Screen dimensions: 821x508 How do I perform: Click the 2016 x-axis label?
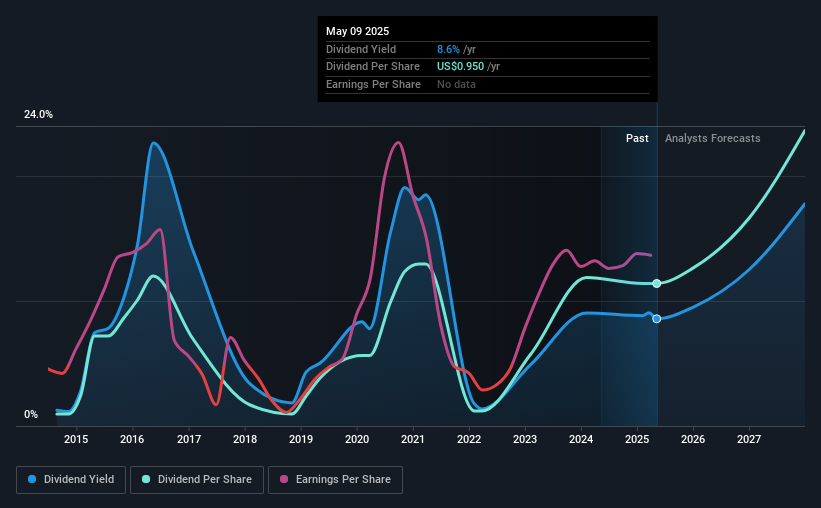[x=132, y=439]
